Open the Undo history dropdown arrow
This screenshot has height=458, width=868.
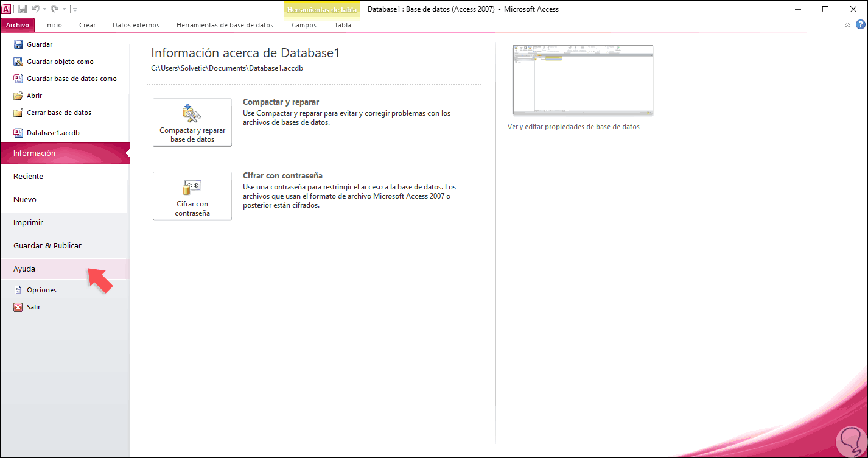click(x=44, y=9)
